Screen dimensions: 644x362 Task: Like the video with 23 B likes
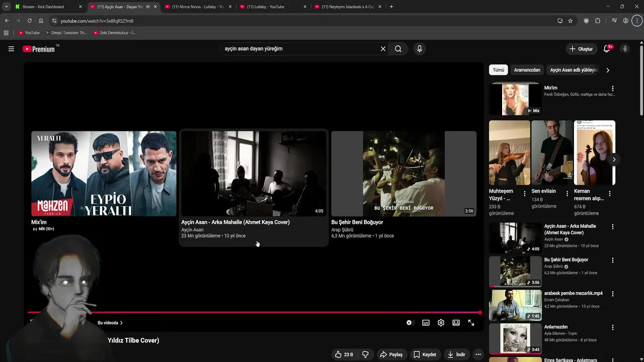344,354
